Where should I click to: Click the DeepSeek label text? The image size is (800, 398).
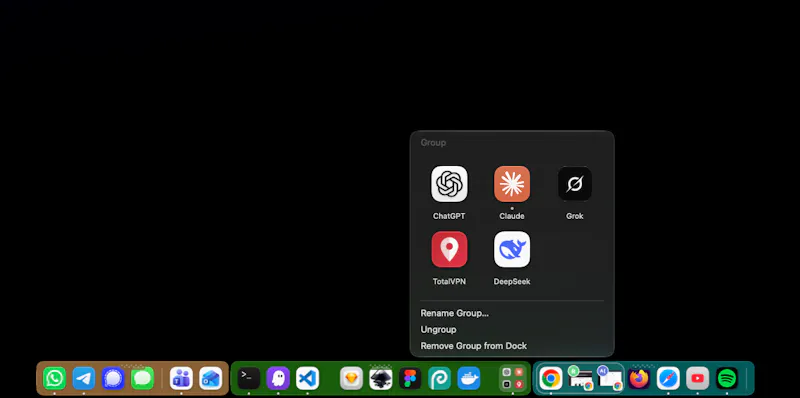(x=512, y=282)
